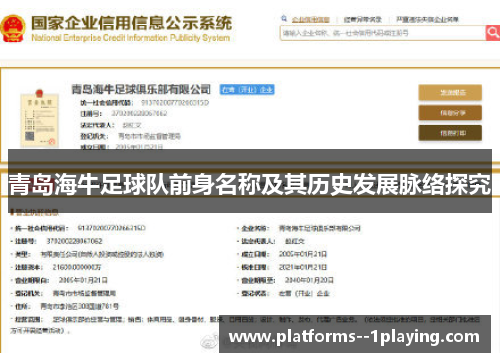Select approval date 2021年01月21日

(303, 267)
